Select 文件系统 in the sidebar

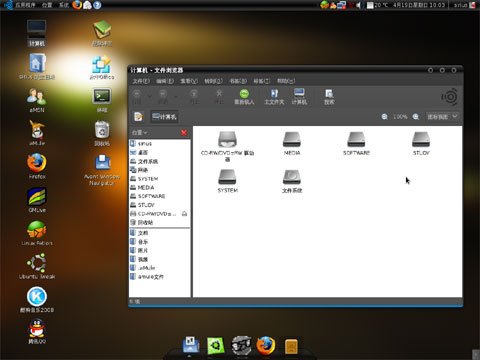[159, 161]
